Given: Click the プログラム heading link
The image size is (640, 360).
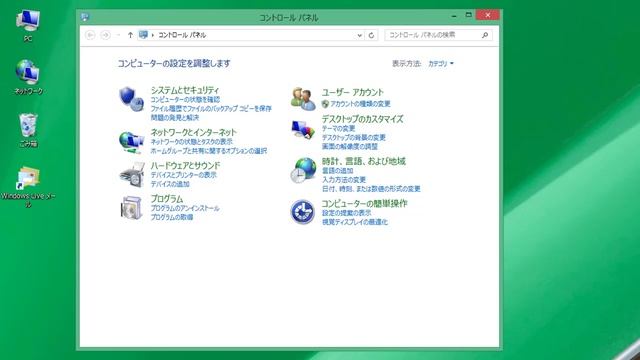Looking at the screenshot, I should pyautogui.click(x=167, y=199).
